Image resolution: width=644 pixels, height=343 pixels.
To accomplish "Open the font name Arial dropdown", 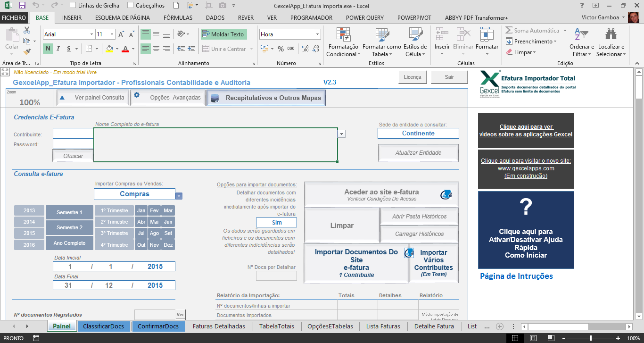I will click(x=91, y=34).
